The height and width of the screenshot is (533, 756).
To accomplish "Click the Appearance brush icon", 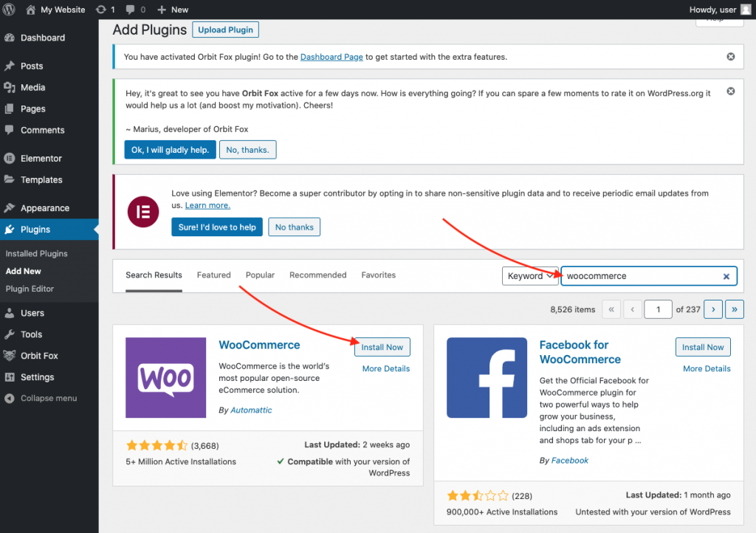I will [10, 207].
